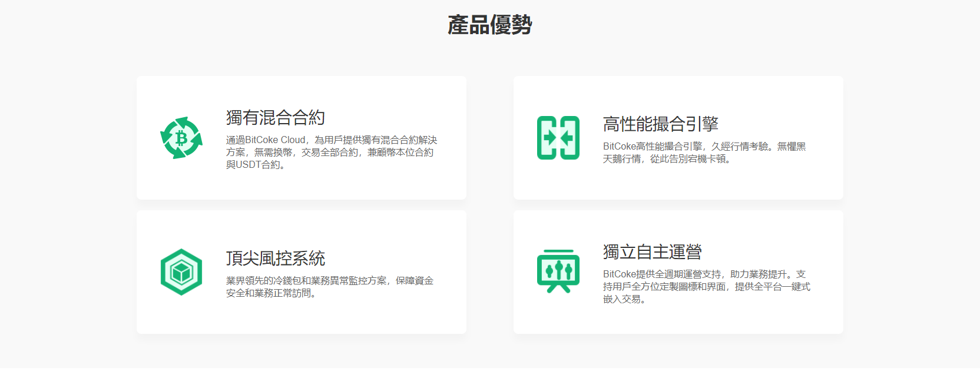Click the description beginning 業界領先的冷錢包
The image size is (980, 371).
coord(330,287)
